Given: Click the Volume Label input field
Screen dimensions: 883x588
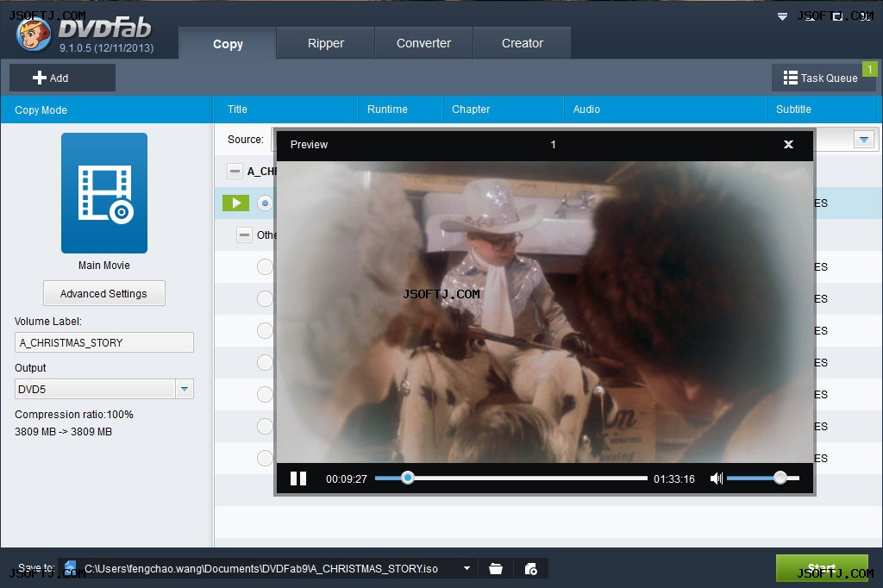Looking at the screenshot, I should pyautogui.click(x=104, y=342).
